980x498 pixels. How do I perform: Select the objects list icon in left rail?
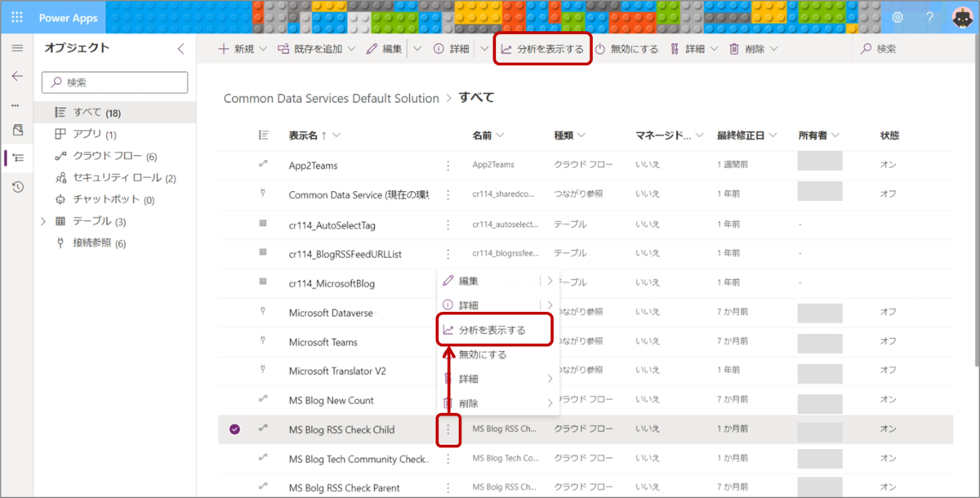[x=18, y=158]
